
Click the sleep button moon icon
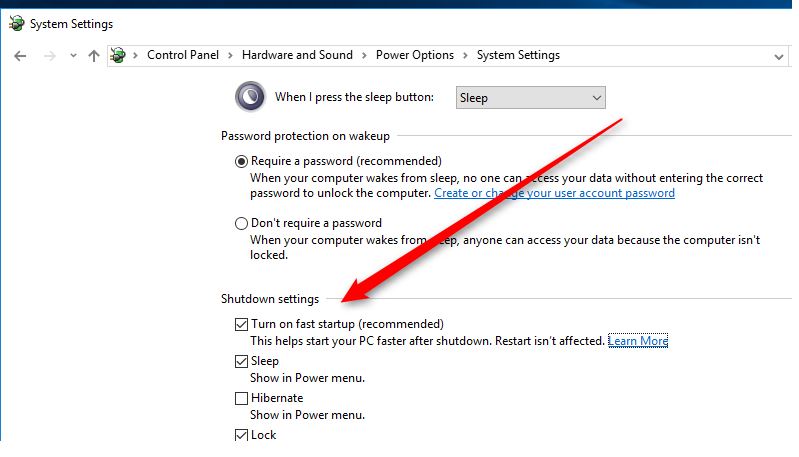(x=249, y=97)
